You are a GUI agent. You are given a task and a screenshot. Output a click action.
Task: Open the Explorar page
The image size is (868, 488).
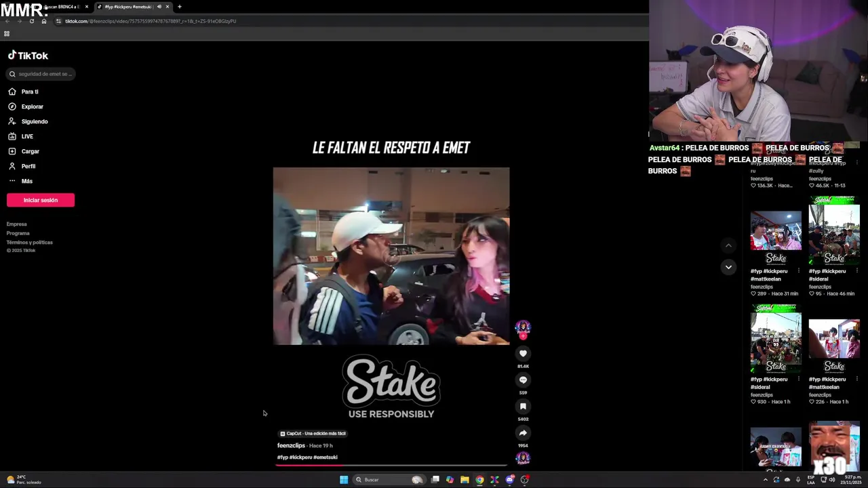(x=26, y=106)
